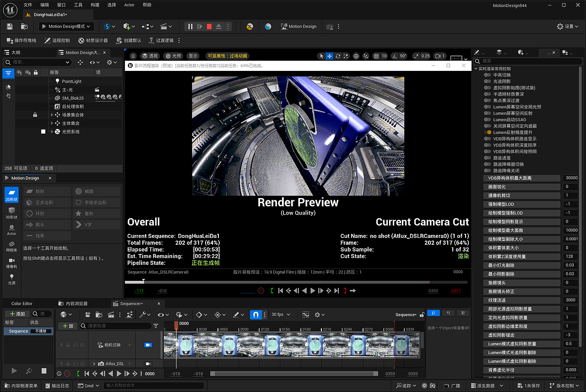
Task: Open the 过渡逻辑 tool
Action: click(x=161, y=41)
